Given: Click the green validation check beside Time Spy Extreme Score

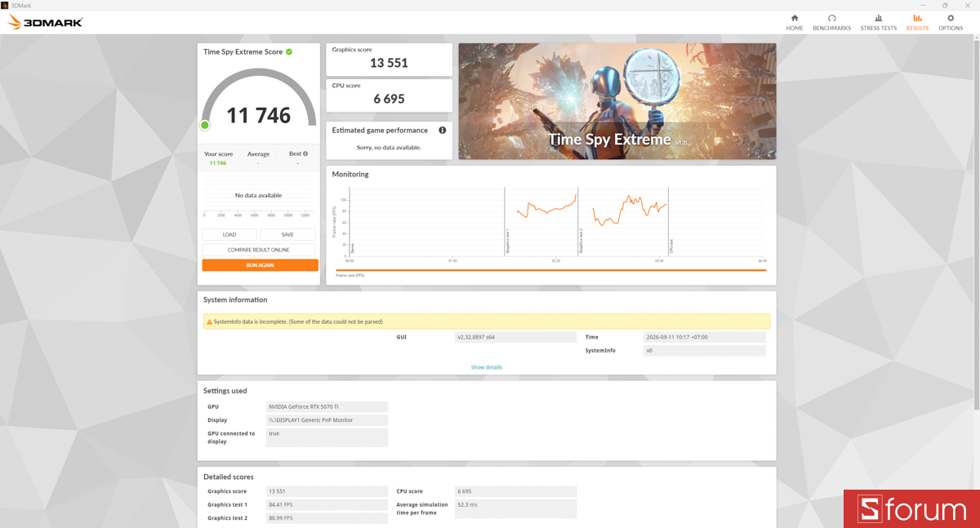Looking at the screenshot, I should coord(289,51).
